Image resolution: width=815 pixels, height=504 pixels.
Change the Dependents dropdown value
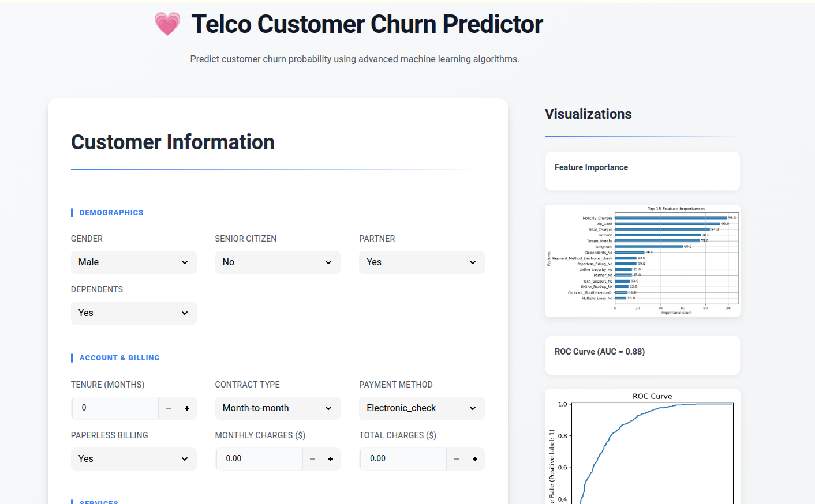point(133,313)
